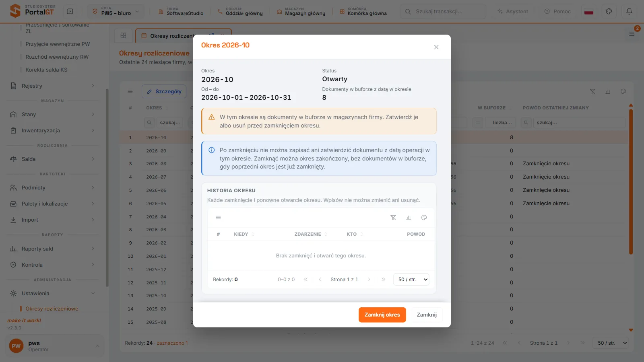The width and height of the screenshot is (644, 362).
Task: Open the ROLA PWS – biuro dropdown
Action: (116, 11)
